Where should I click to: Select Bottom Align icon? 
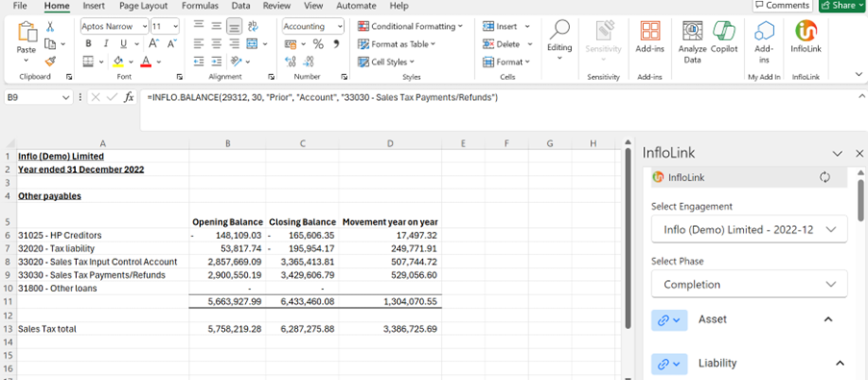pyautogui.click(x=235, y=26)
